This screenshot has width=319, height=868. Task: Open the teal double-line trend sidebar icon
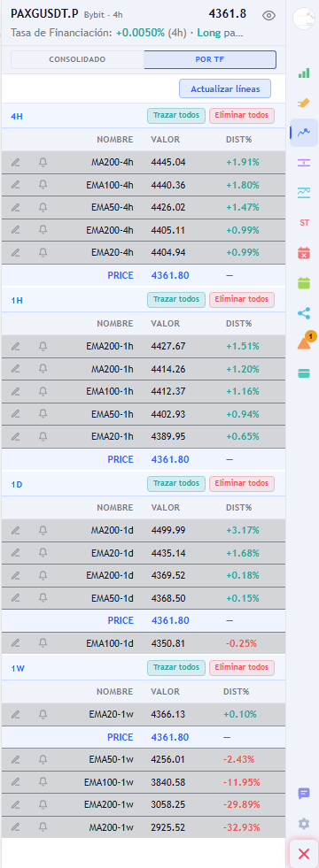click(x=304, y=193)
